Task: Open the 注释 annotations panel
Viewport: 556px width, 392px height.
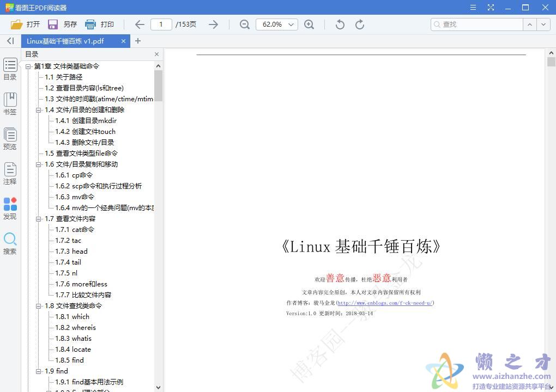Action: click(x=10, y=173)
